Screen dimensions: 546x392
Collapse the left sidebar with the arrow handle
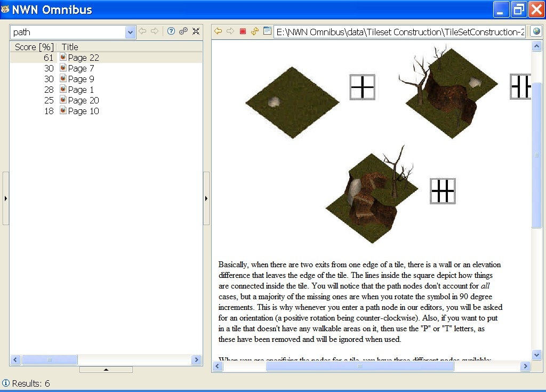point(6,198)
